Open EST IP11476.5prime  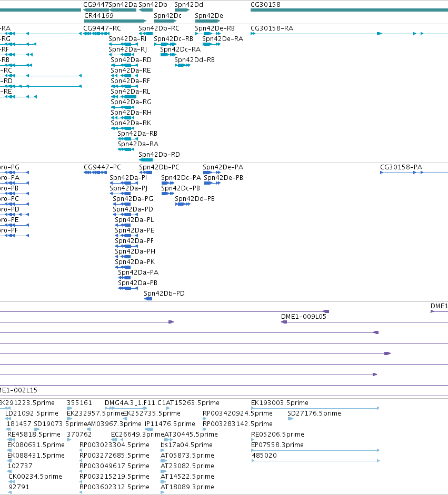tap(149, 429)
